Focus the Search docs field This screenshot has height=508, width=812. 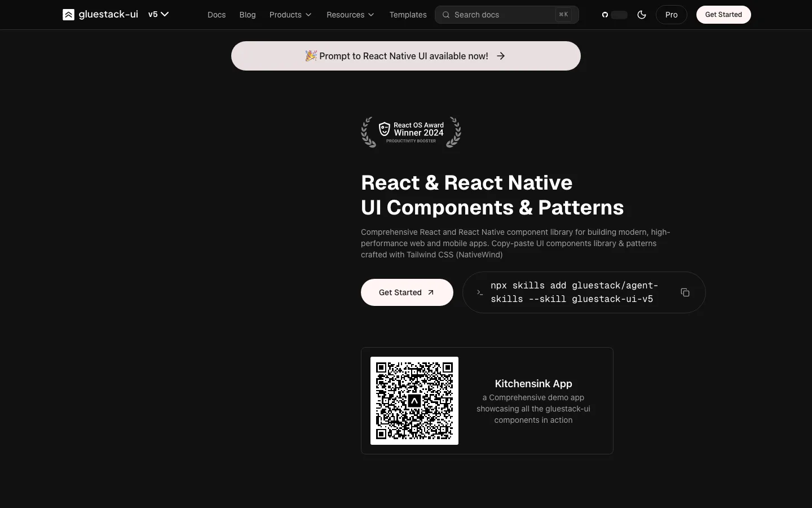[507, 15]
